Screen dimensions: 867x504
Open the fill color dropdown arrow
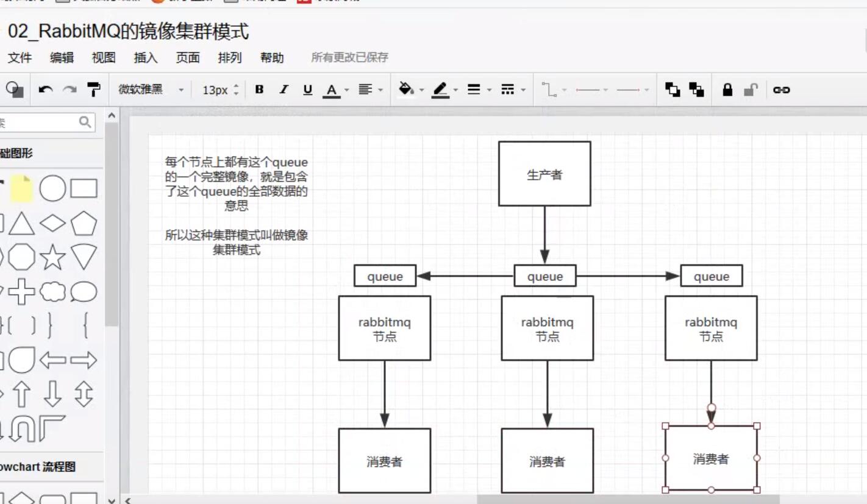click(421, 90)
